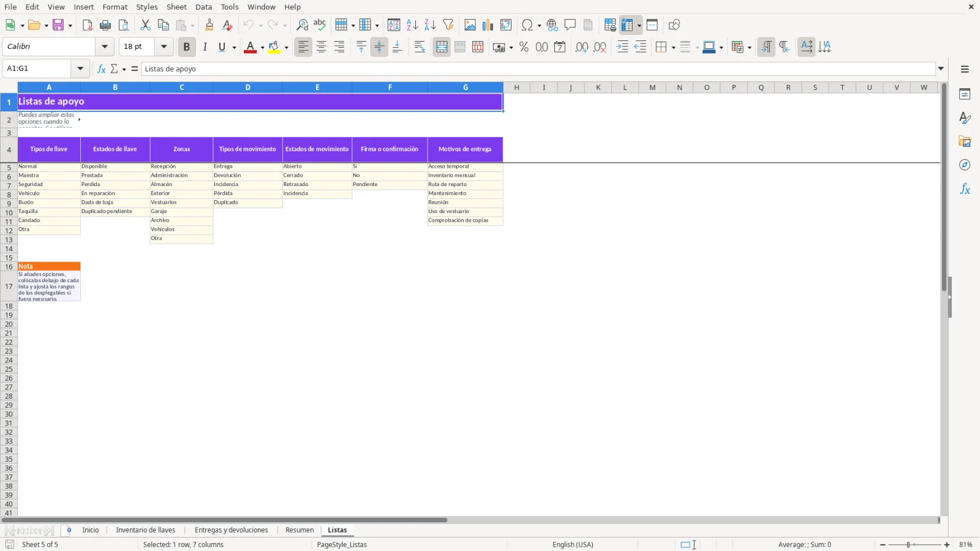Center text horizontally
This screenshot has height=551, width=980.
[322, 47]
